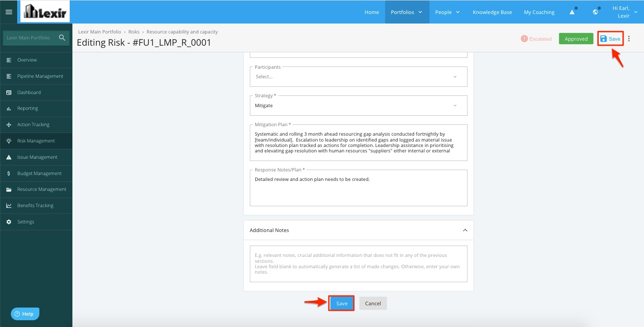Click the Dashboard sidebar icon
Viewport: 644px width, 327px height.
point(9,92)
